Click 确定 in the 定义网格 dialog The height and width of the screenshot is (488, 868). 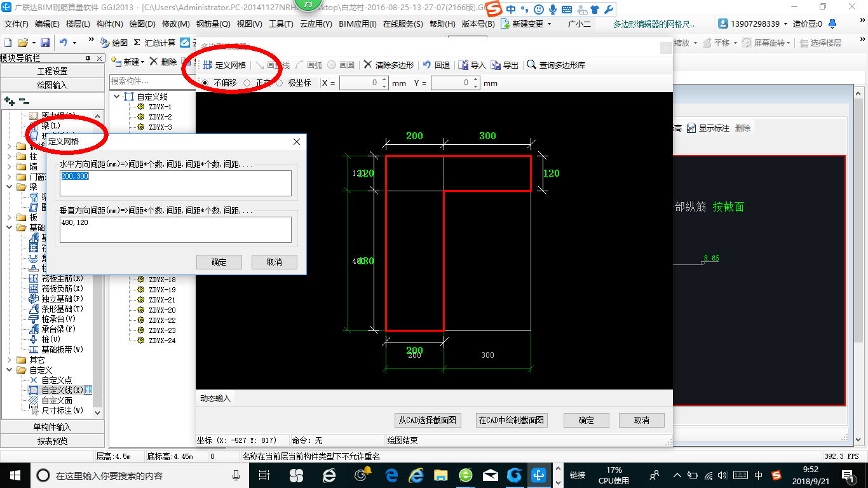219,262
